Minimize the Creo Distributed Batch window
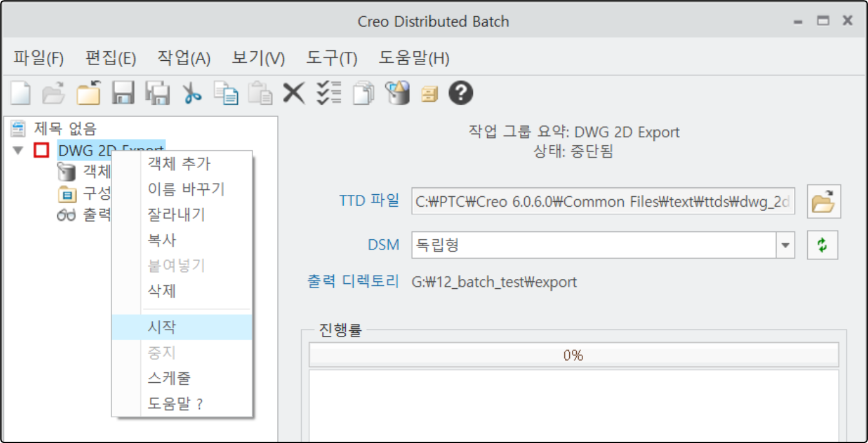Viewport: 868px width, 443px height. click(x=798, y=21)
